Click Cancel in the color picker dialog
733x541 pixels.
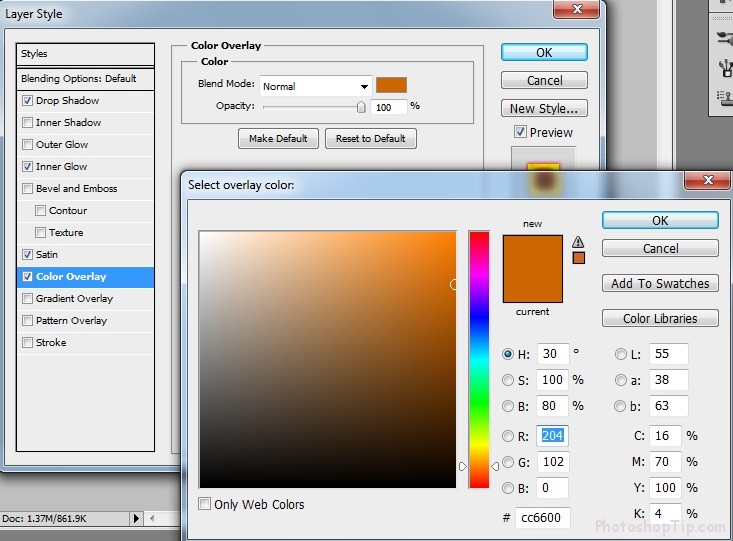660,248
